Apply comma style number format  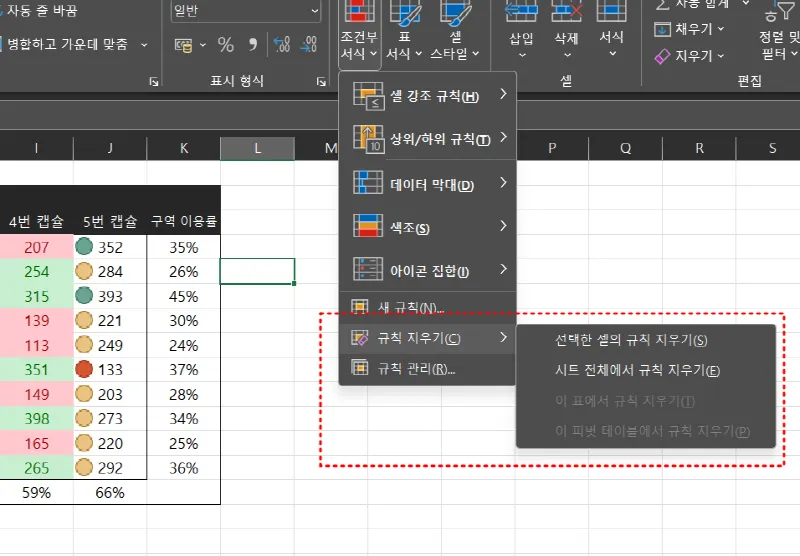point(253,45)
